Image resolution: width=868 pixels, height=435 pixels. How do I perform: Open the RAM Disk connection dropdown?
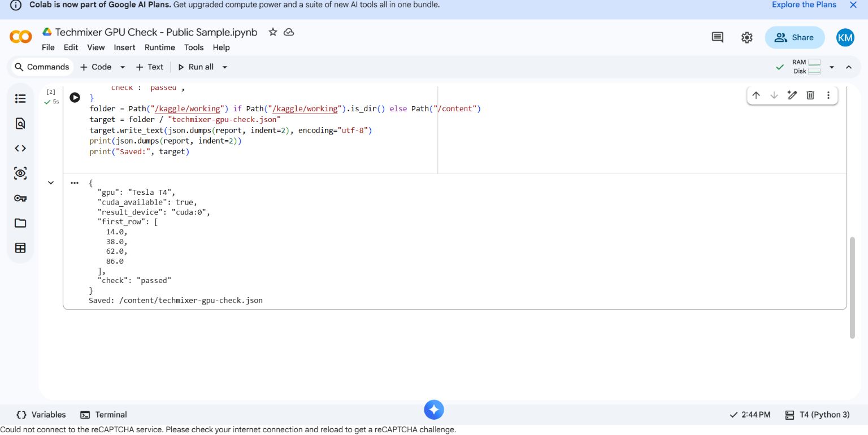point(832,67)
